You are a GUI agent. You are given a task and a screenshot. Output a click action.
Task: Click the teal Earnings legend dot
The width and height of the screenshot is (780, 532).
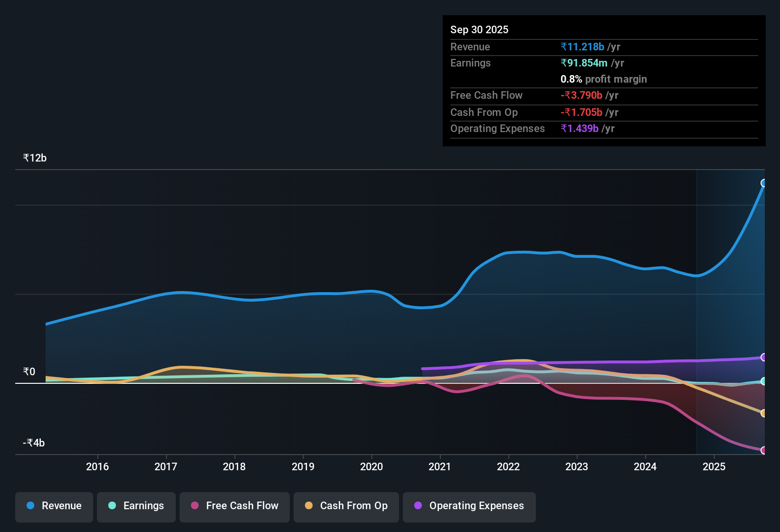(x=112, y=506)
